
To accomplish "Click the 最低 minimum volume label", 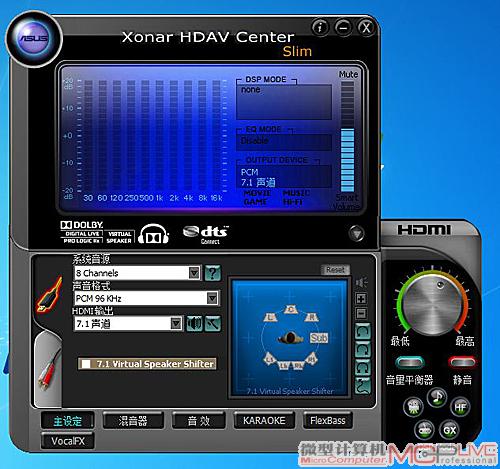I will [x=399, y=341].
